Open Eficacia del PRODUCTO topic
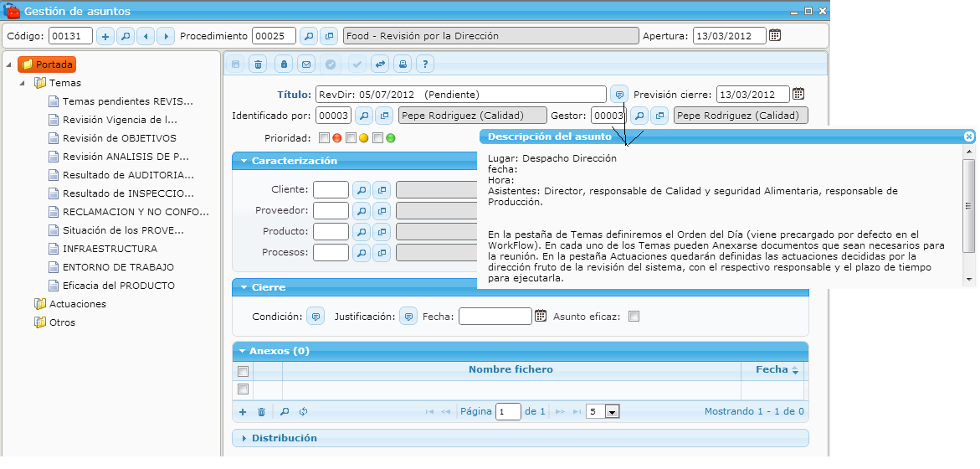Viewport: 980px width, 469px height. click(119, 286)
